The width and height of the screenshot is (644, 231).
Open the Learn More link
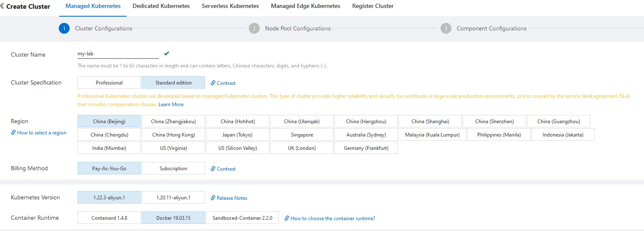[171, 104]
